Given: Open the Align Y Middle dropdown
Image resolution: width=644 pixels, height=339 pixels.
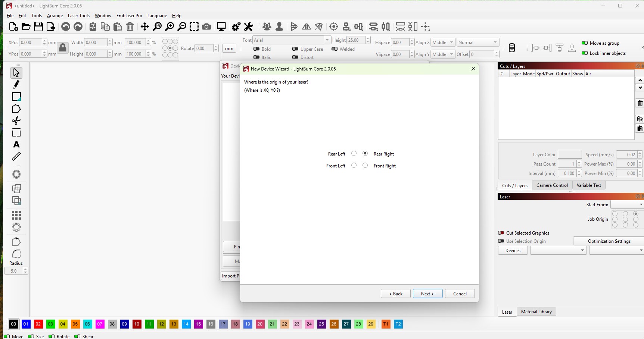Looking at the screenshot, I should tap(443, 54).
